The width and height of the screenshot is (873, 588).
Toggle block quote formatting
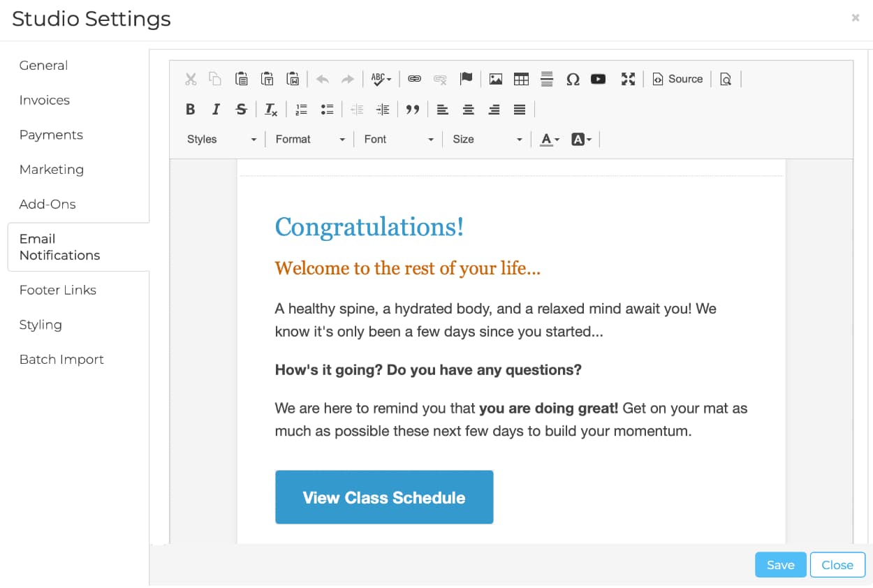point(413,109)
